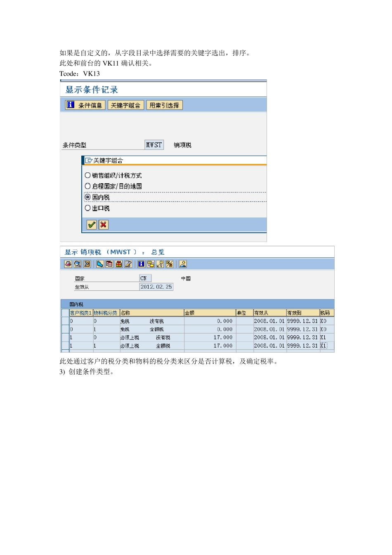Click 免税 全额税 name cell
The height and width of the screenshot is (555, 392).
coord(152,329)
